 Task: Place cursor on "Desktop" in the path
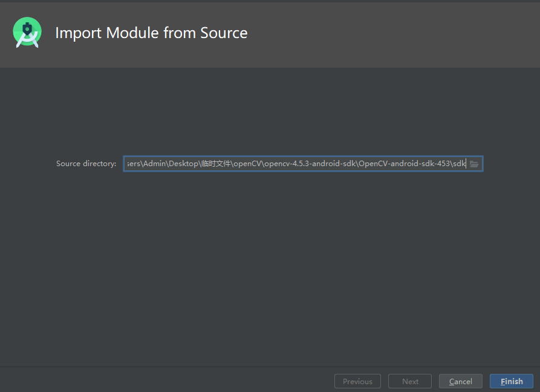pyautogui.click(x=183, y=164)
